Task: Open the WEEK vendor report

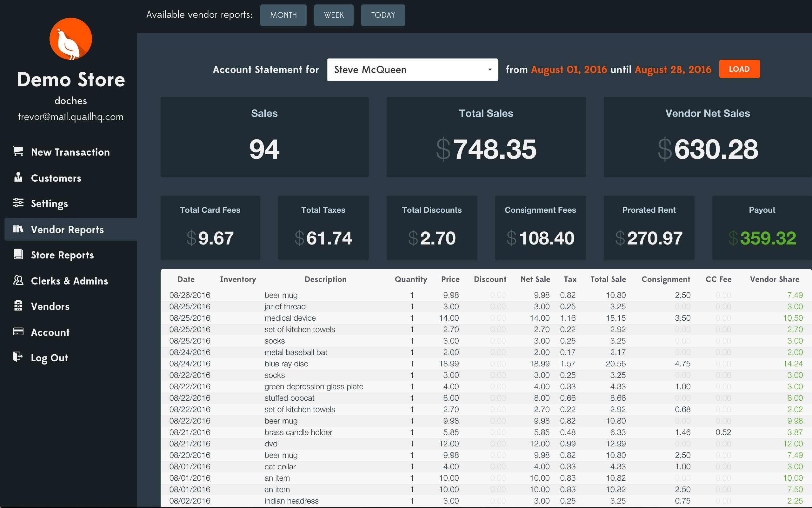Action: (x=334, y=15)
